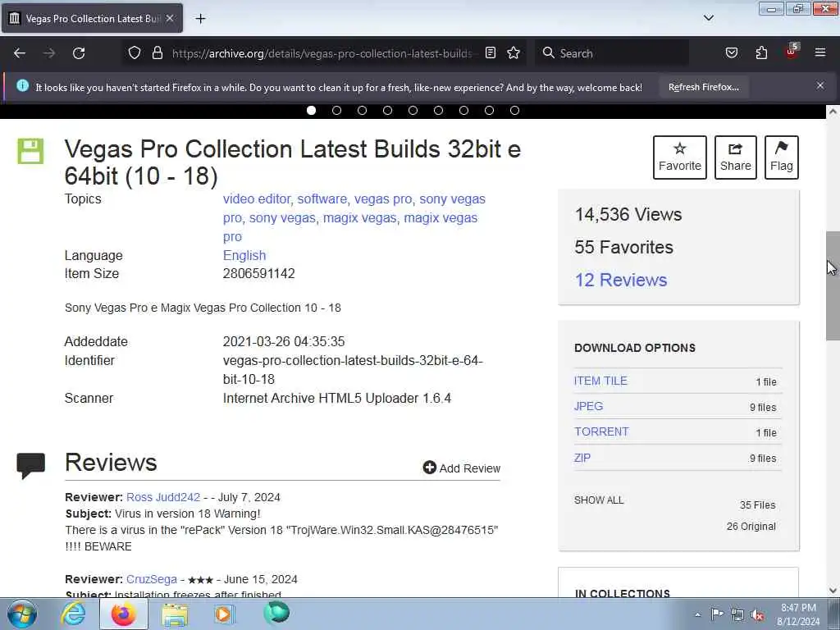
Task: Open the 'software' topic link
Action: [x=322, y=199]
